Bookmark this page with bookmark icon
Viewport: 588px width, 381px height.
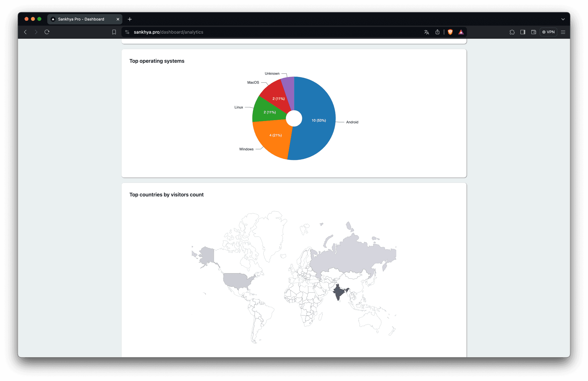[x=114, y=32]
